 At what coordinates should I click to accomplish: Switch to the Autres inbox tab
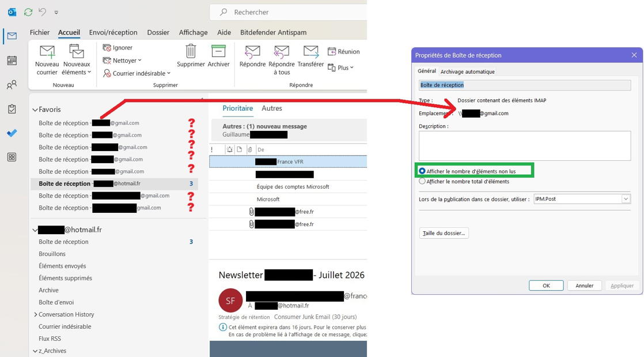pyautogui.click(x=271, y=108)
